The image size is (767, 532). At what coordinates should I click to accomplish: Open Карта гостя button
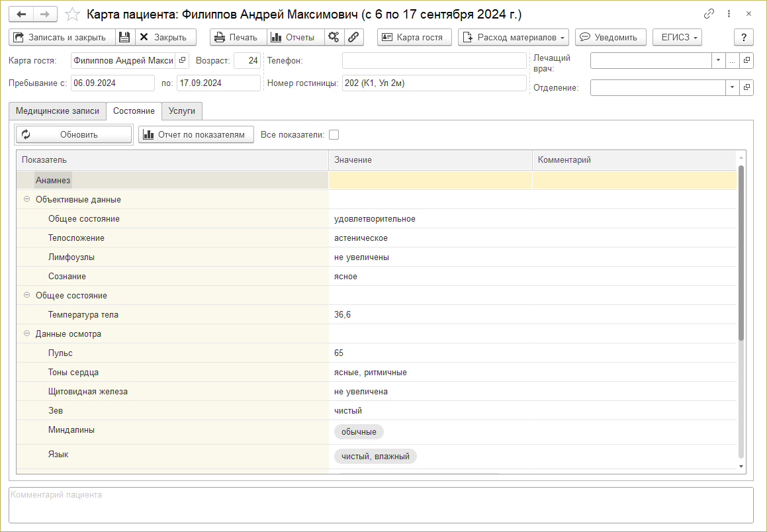click(x=414, y=37)
